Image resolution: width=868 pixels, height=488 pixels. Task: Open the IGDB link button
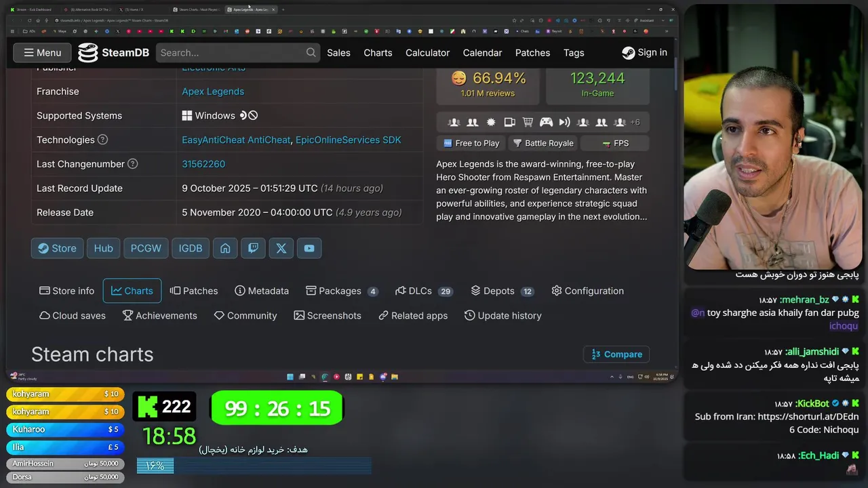[x=191, y=248]
